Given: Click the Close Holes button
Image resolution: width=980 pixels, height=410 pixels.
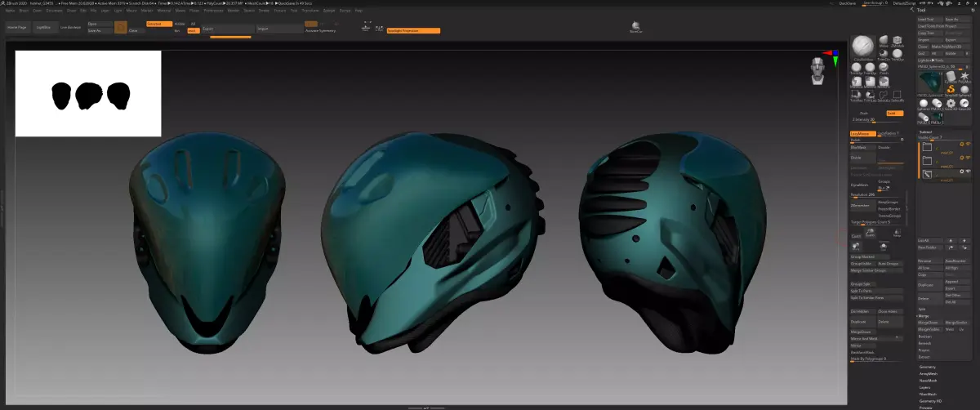Looking at the screenshot, I should tap(890, 311).
